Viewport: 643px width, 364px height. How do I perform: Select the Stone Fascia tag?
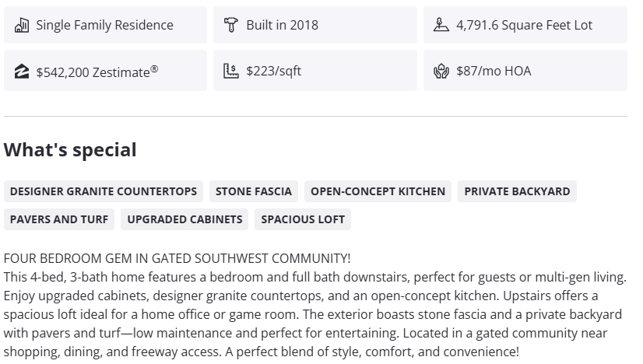254,191
